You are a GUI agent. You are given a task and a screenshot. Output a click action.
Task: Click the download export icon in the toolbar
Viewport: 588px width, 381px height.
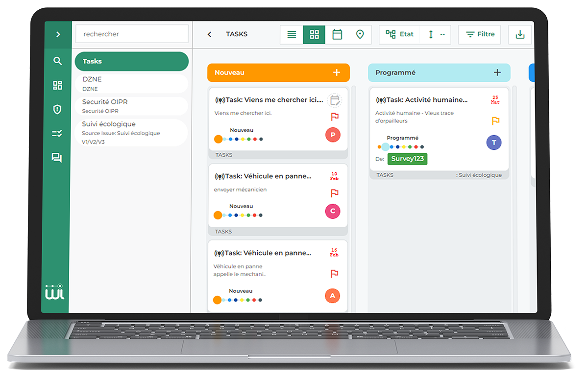(x=519, y=34)
